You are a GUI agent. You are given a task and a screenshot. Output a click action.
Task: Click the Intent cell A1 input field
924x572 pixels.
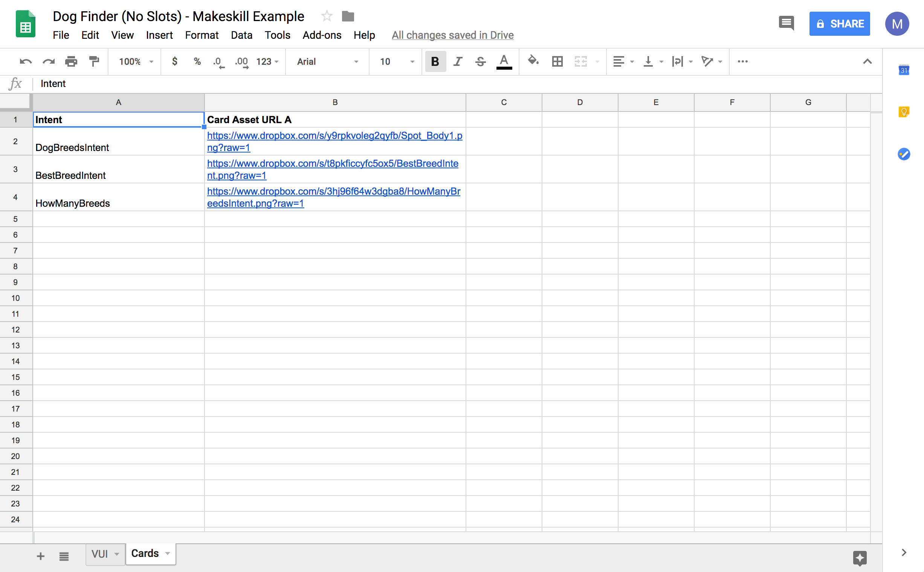point(119,119)
